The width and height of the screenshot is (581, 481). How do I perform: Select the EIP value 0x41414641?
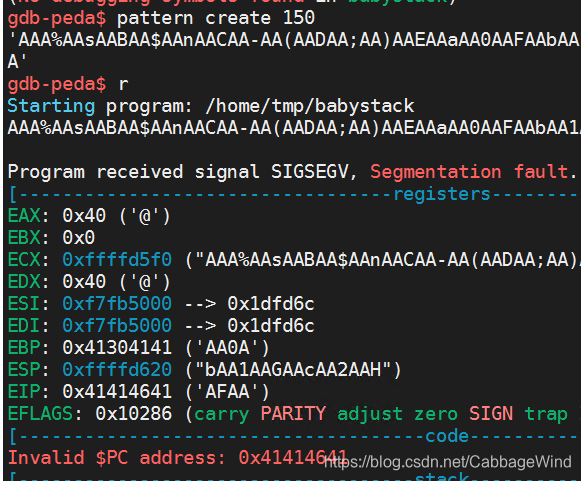tap(117, 392)
